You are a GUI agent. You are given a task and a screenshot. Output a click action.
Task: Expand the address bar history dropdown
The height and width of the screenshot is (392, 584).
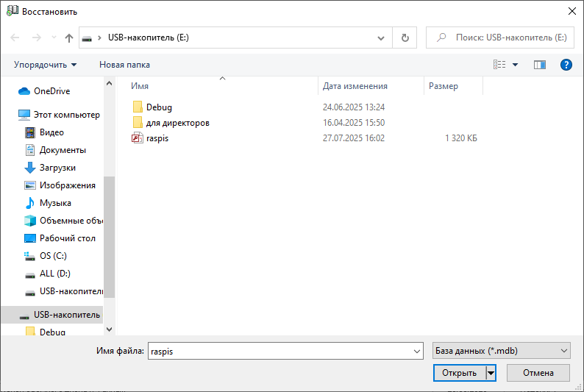pos(381,38)
